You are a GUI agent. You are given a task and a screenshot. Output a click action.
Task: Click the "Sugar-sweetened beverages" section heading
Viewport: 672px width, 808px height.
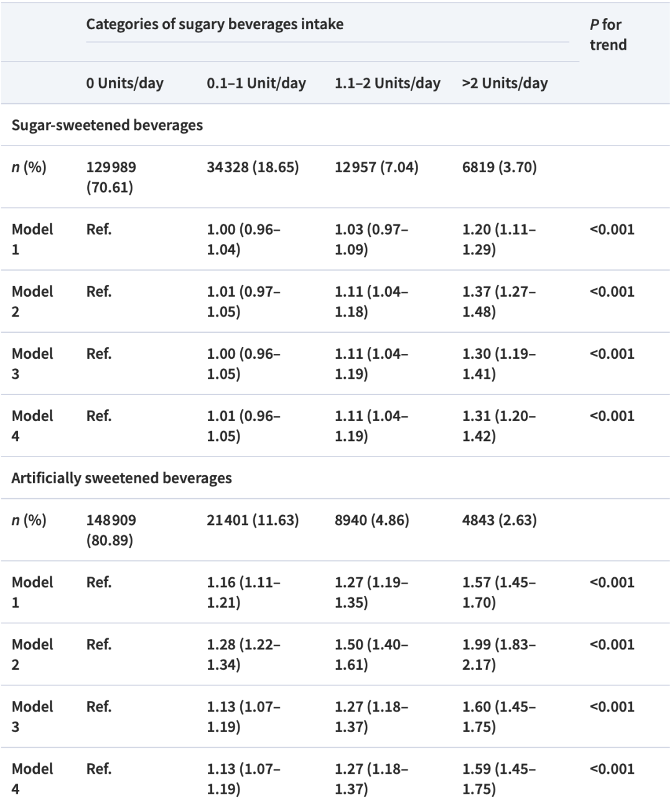[x=107, y=125]
